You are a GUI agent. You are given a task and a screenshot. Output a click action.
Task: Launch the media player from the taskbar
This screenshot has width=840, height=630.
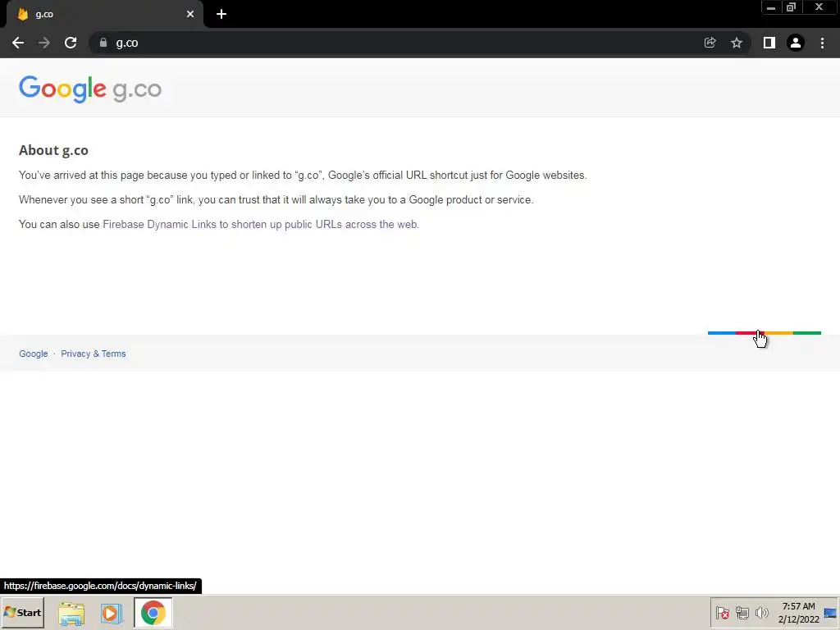[112, 613]
